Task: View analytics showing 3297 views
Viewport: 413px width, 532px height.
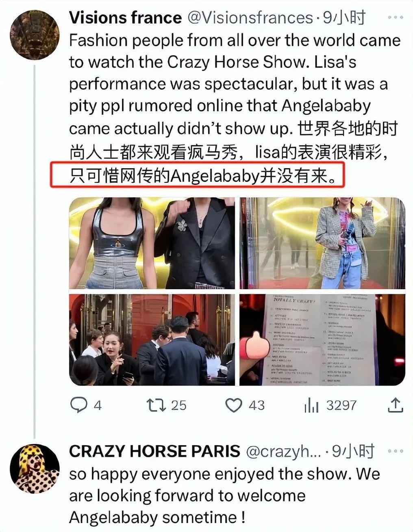Action: (x=311, y=405)
